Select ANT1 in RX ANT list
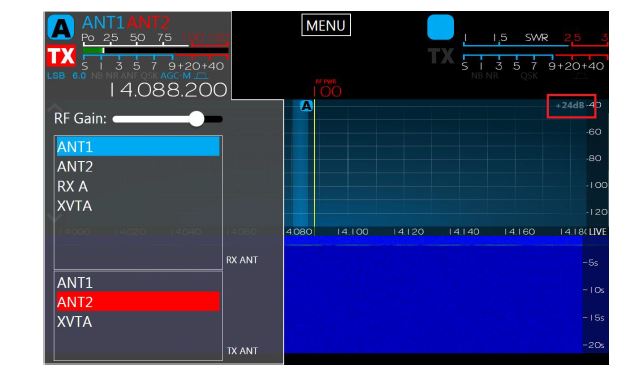The image size is (630, 375). (138, 147)
